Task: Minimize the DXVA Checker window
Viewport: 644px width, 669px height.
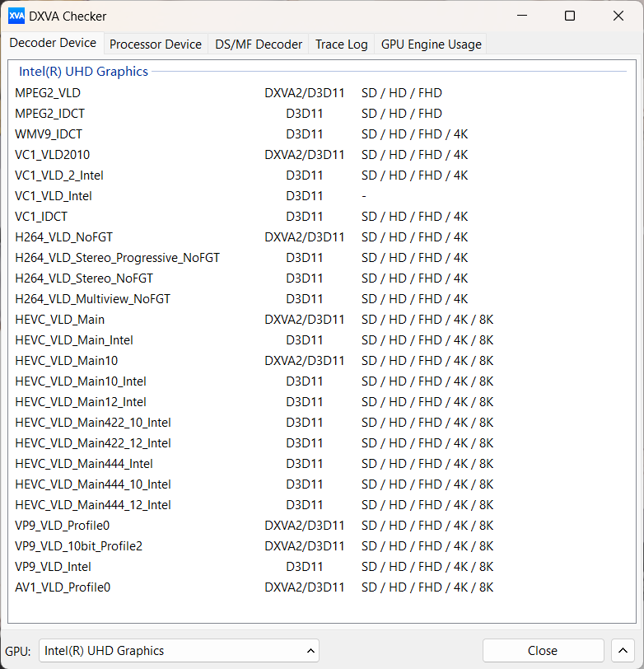Action: click(x=522, y=16)
